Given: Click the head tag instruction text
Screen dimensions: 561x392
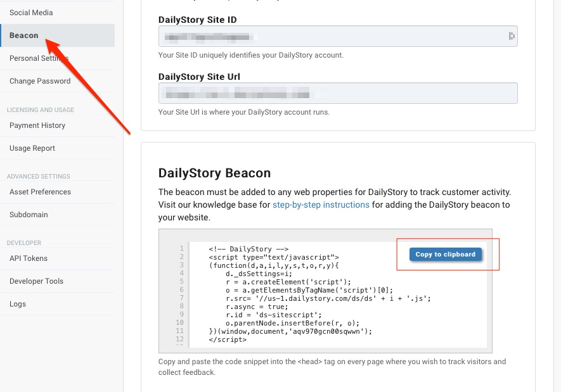Looking at the screenshot, I should tap(332, 367).
